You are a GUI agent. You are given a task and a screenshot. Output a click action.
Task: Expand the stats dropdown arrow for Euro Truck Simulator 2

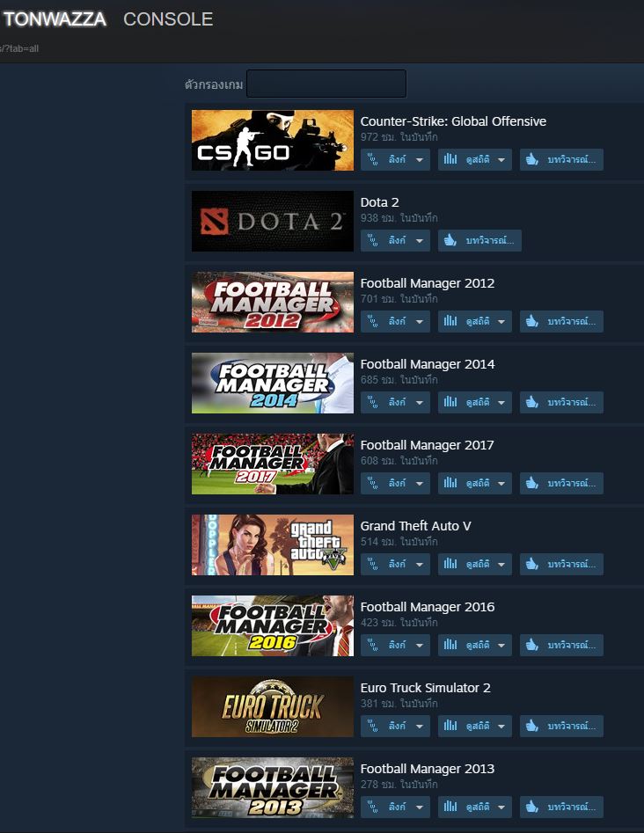click(x=501, y=727)
